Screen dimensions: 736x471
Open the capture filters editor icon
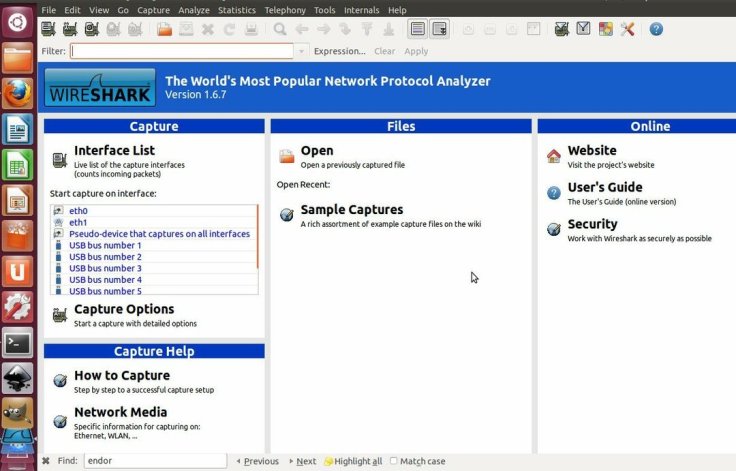point(561,29)
